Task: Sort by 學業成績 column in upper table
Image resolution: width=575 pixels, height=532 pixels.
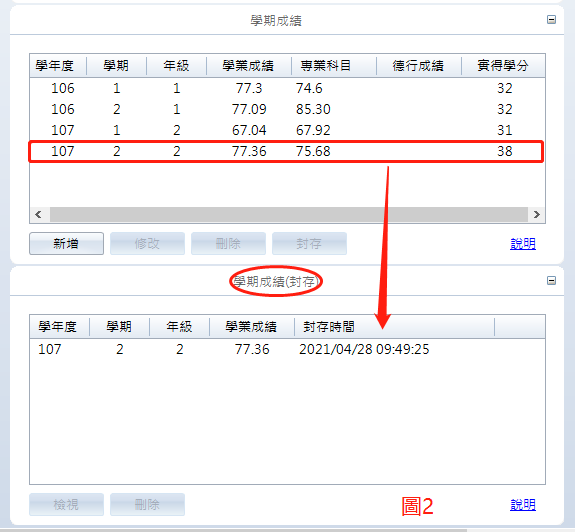Action: coord(249,66)
